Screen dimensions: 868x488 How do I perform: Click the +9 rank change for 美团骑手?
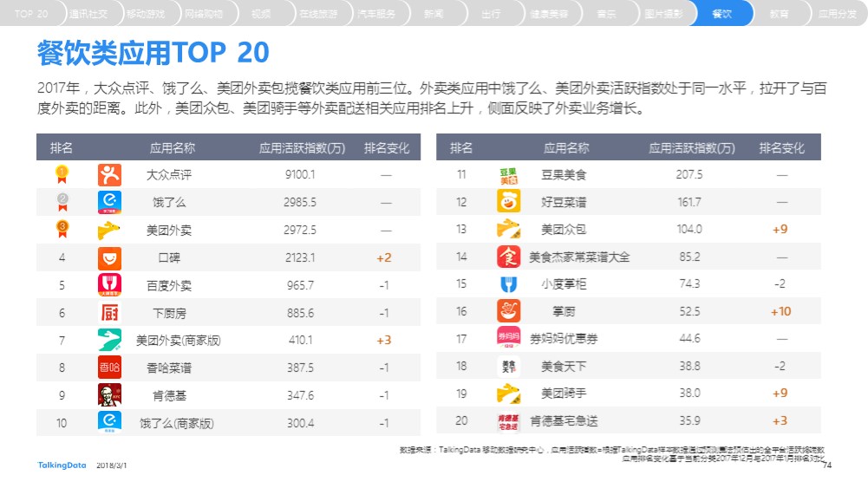point(780,394)
